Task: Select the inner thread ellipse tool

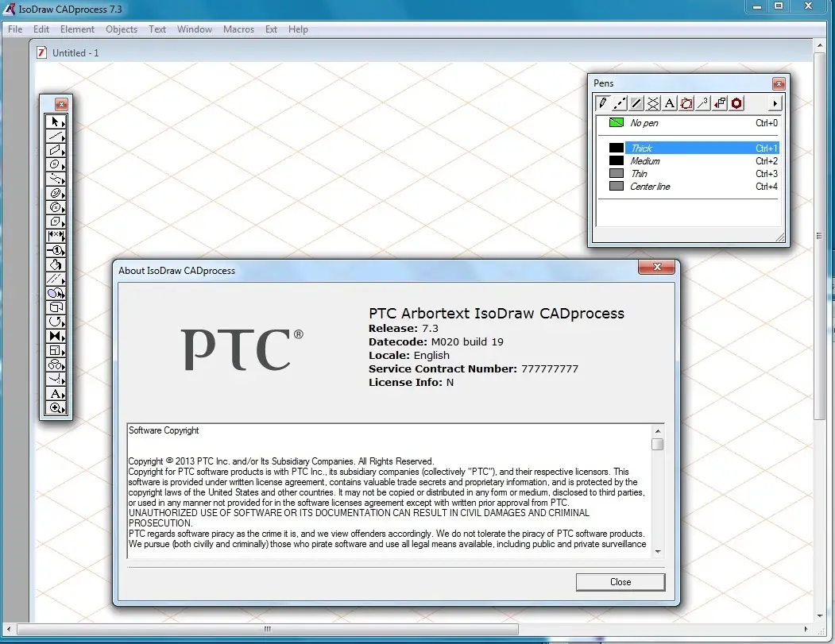Action: [56, 194]
